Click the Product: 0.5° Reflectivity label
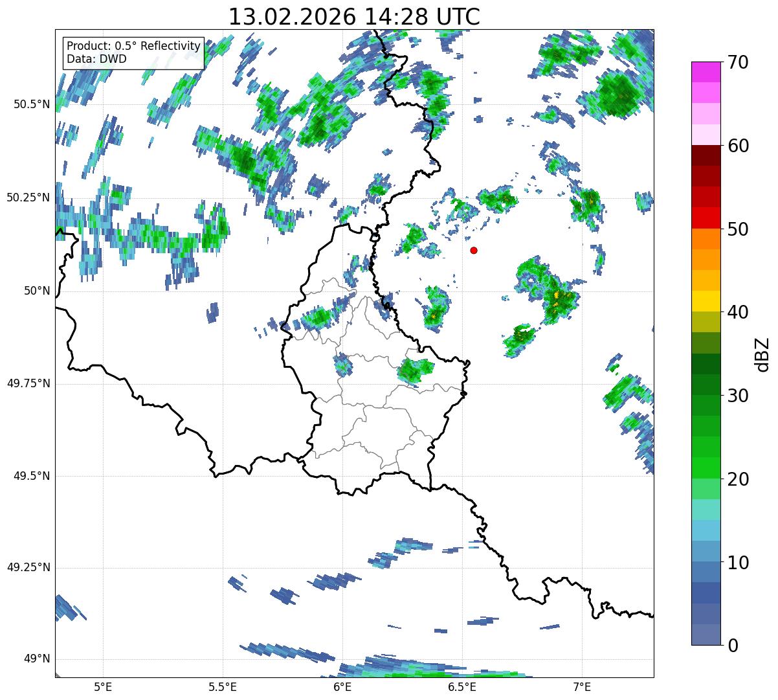 click(134, 47)
